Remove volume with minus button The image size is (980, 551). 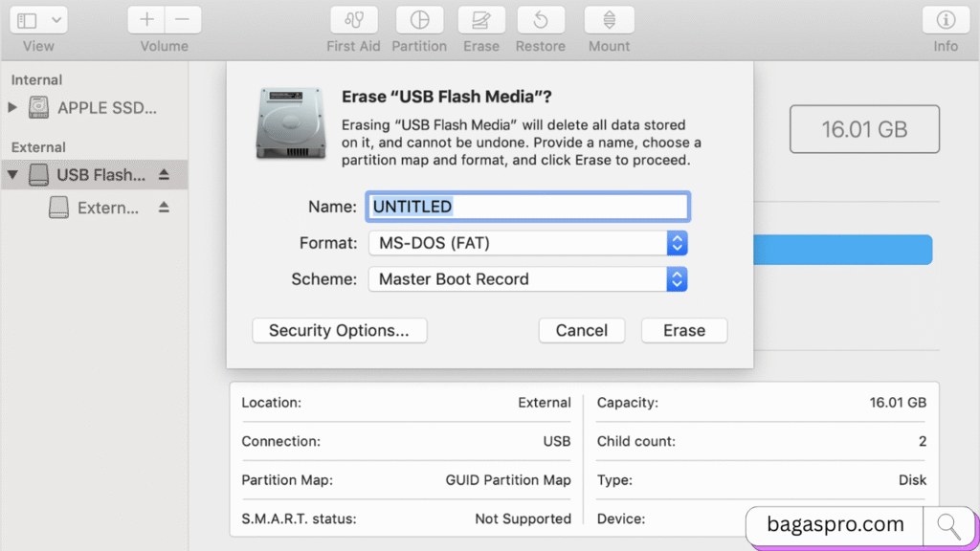coord(182,20)
